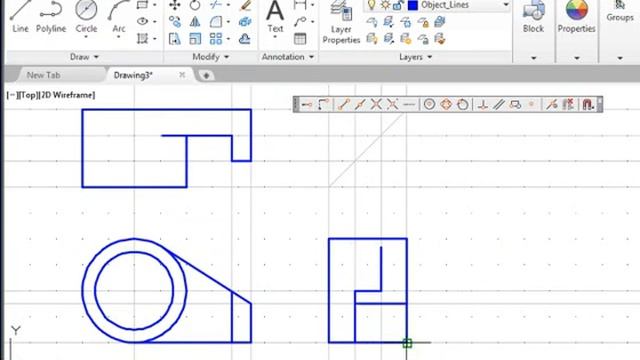This screenshot has width=640, height=360.
Task: Toggle layer lock padlock icon
Action: pos(398,5)
